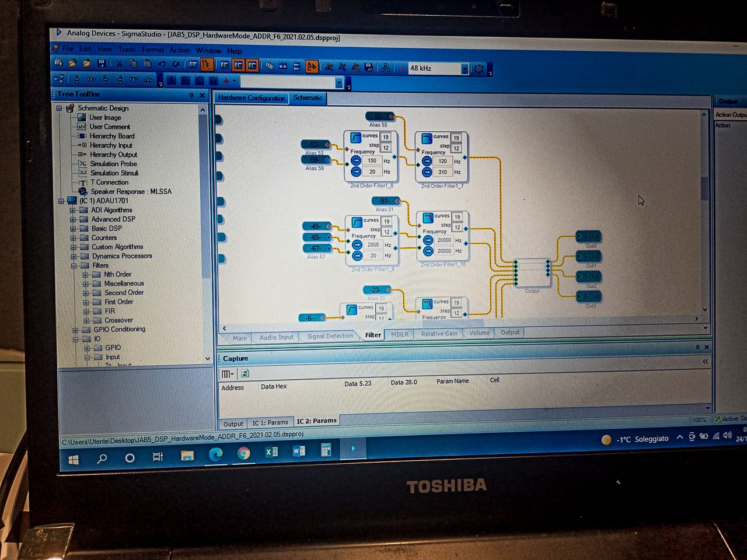This screenshot has height=560, width=747.
Task: Open the 48 kHz sample rate dropdown
Action: 465,69
